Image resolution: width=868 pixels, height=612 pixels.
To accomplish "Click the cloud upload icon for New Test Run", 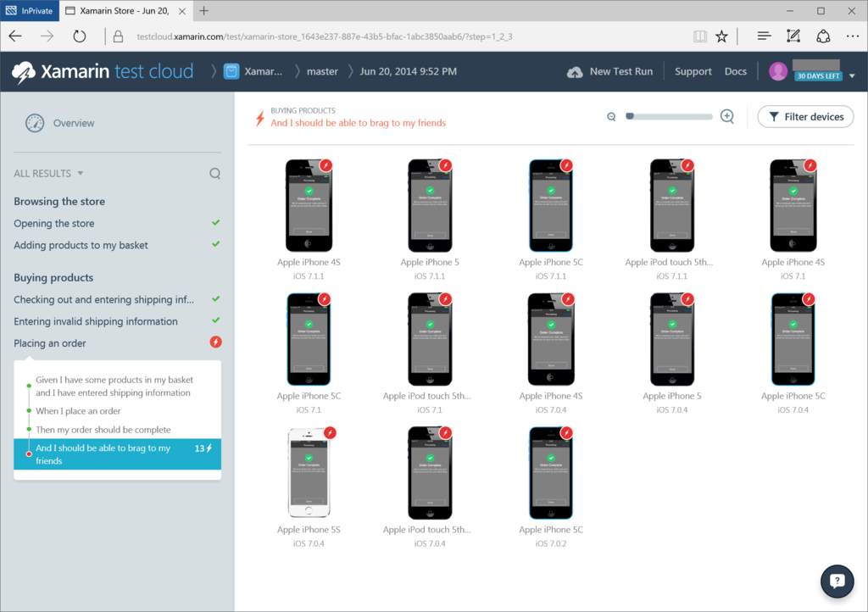I will pyautogui.click(x=575, y=72).
